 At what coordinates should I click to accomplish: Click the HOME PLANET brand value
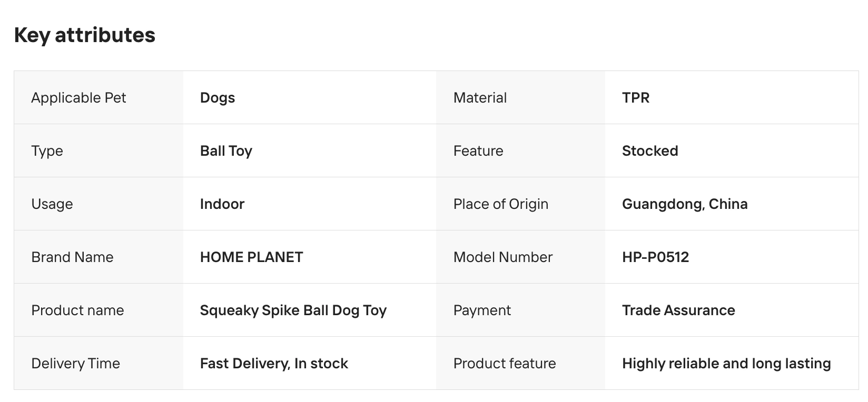[x=251, y=257]
